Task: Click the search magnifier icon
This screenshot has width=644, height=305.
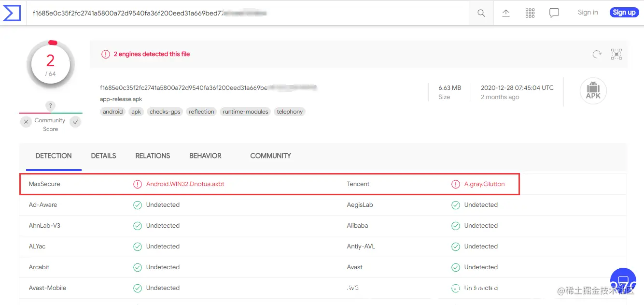Action: (x=481, y=13)
